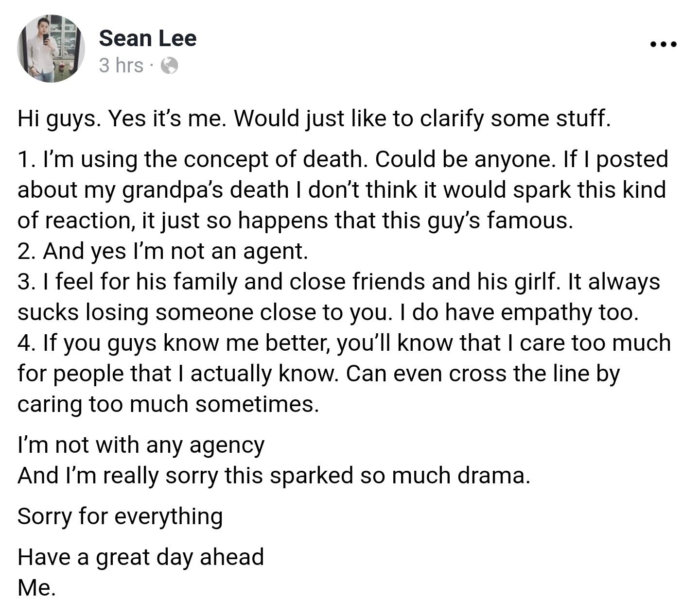Click the 'I'm not with any agency' line

point(141,445)
